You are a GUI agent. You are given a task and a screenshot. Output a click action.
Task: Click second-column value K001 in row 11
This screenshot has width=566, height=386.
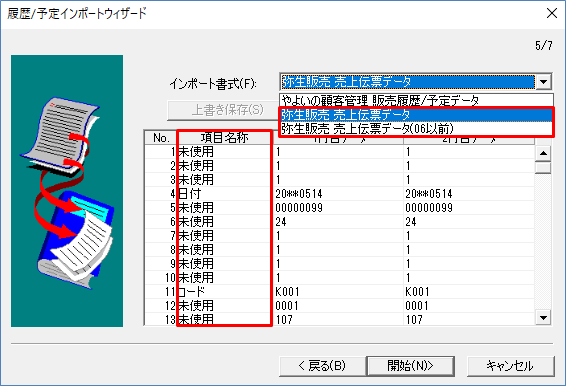[x=417, y=292]
